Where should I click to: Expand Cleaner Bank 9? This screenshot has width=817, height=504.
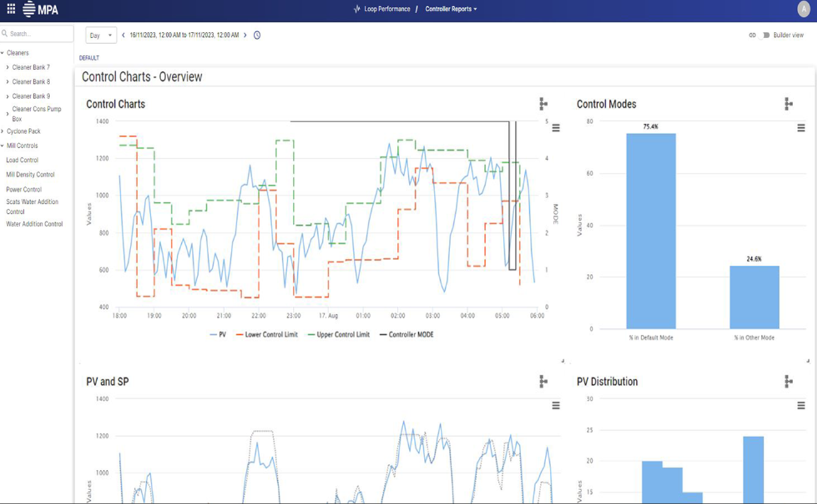point(8,96)
